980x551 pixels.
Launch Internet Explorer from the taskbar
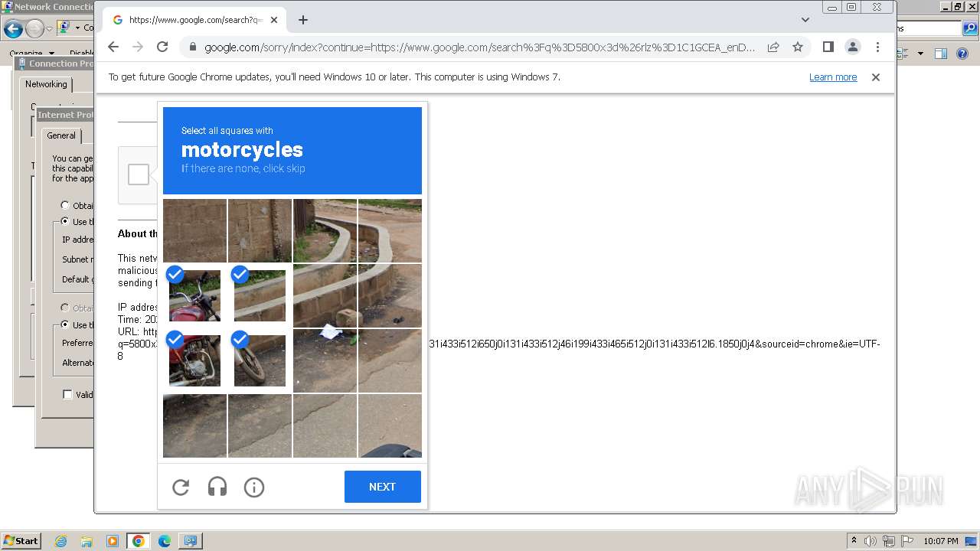(61, 541)
